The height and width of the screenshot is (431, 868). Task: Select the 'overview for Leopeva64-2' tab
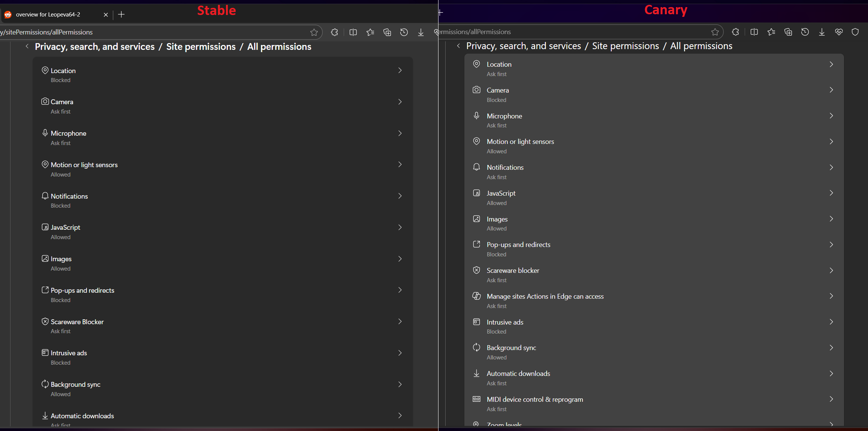click(x=48, y=15)
